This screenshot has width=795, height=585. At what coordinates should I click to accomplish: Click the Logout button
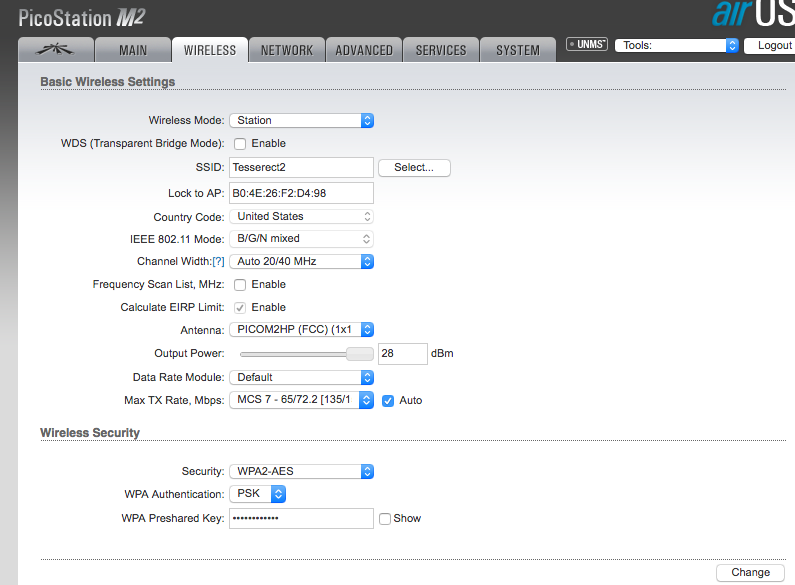pos(771,45)
